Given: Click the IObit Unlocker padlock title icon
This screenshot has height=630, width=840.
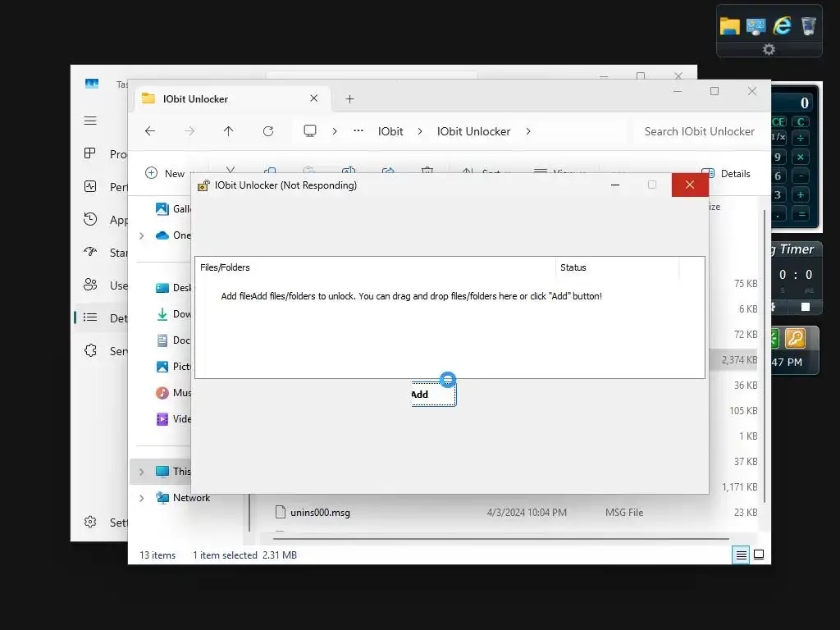Looking at the screenshot, I should pyautogui.click(x=203, y=185).
